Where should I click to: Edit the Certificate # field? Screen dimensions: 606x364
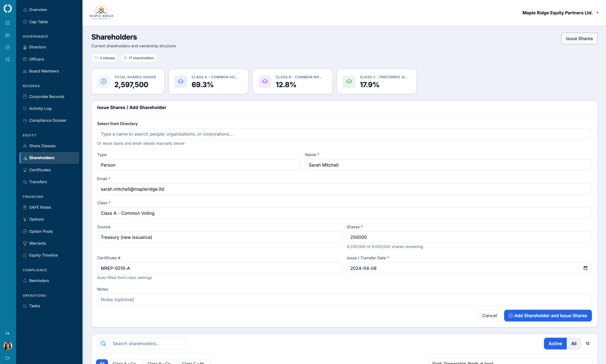220,268
